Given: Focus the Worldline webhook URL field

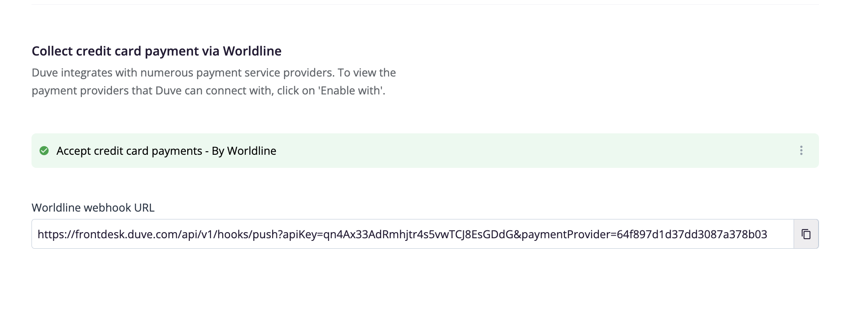Looking at the screenshot, I should (413, 234).
